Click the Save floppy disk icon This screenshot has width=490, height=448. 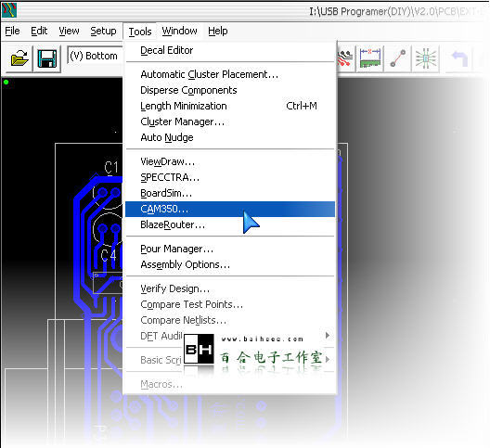[x=47, y=58]
